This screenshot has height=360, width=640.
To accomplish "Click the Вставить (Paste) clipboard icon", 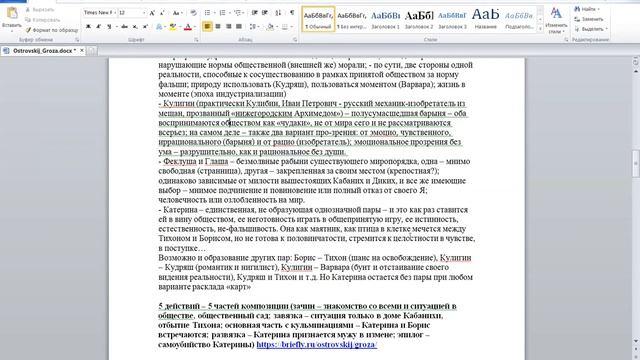I will tap(12, 13).
